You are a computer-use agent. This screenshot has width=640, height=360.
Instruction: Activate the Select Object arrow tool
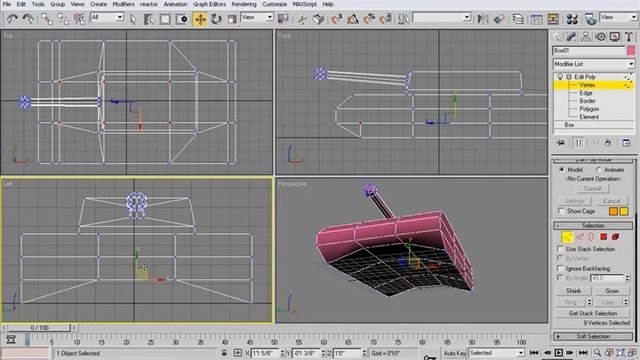(x=133, y=19)
